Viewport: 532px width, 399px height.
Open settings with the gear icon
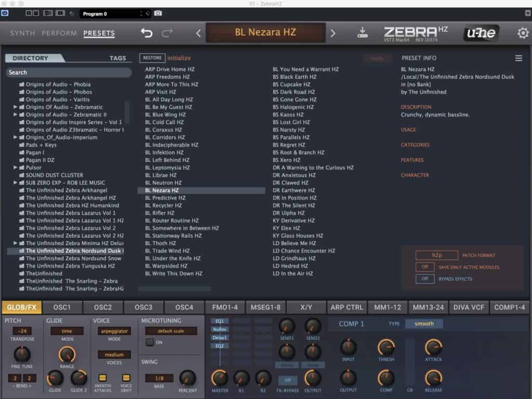pyautogui.click(x=523, y=33)
